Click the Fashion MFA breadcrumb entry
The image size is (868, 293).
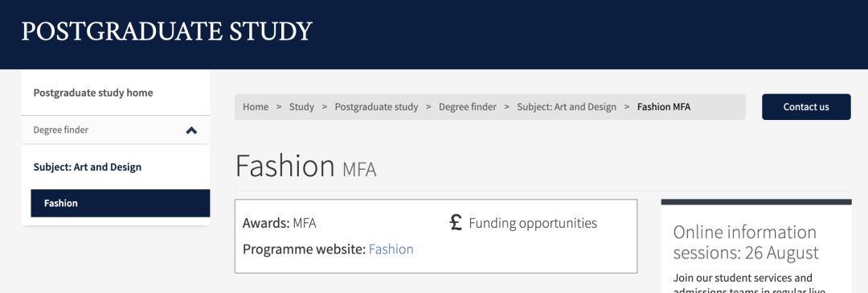point(664,106)
